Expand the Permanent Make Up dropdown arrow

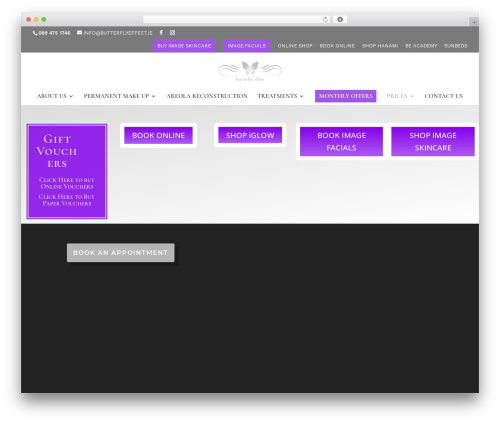(154, 96)
